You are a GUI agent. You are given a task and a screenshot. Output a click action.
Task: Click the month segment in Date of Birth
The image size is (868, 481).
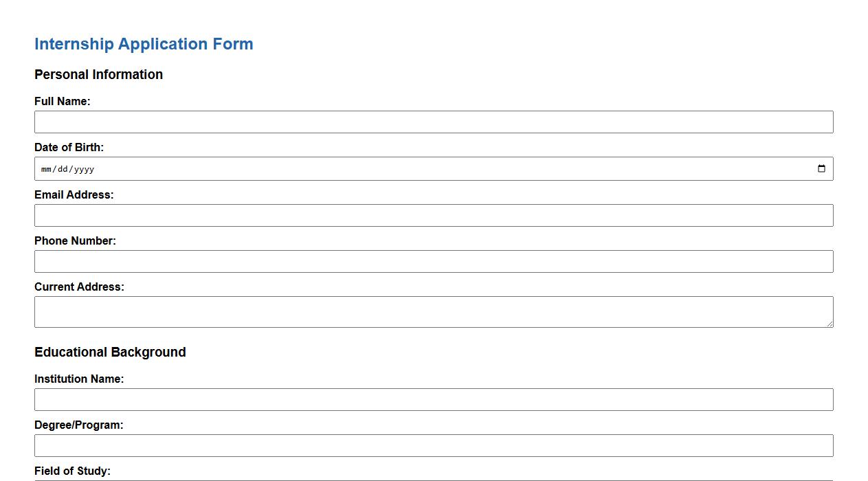[46, 168]
